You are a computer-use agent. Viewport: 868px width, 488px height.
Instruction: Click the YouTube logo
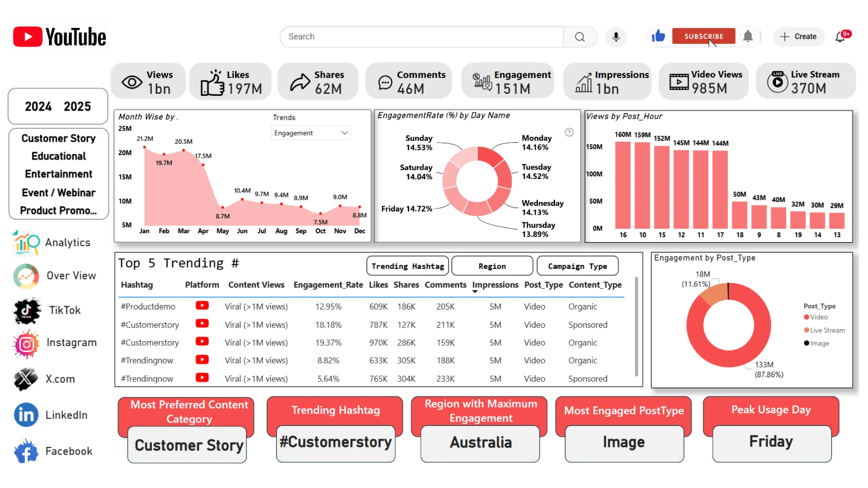[x=59, y=37]
